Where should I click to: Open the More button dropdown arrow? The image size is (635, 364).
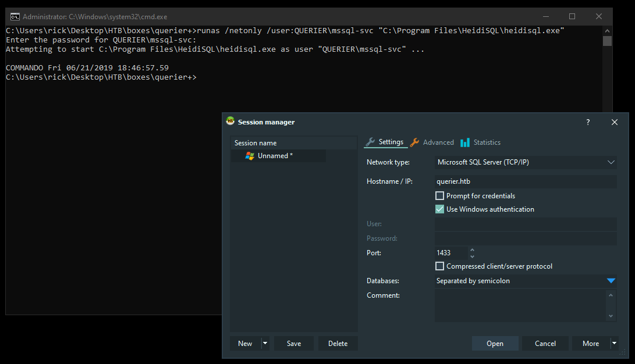613,343
